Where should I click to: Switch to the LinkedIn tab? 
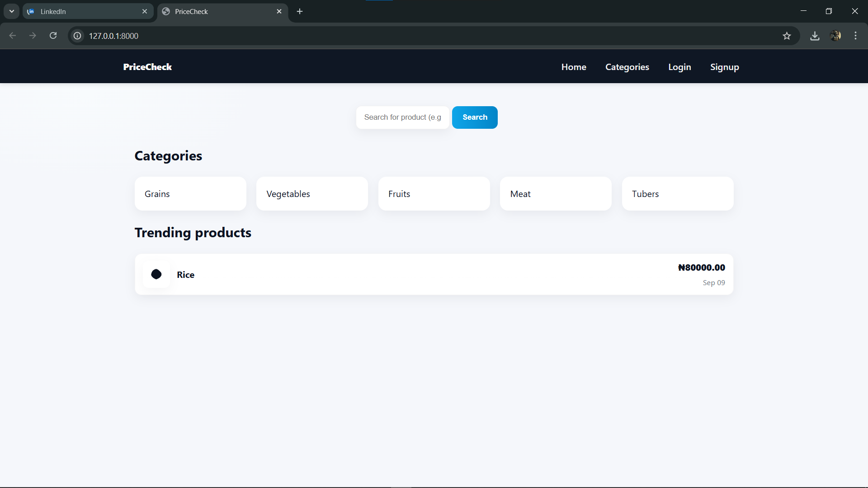coord(88,11)
